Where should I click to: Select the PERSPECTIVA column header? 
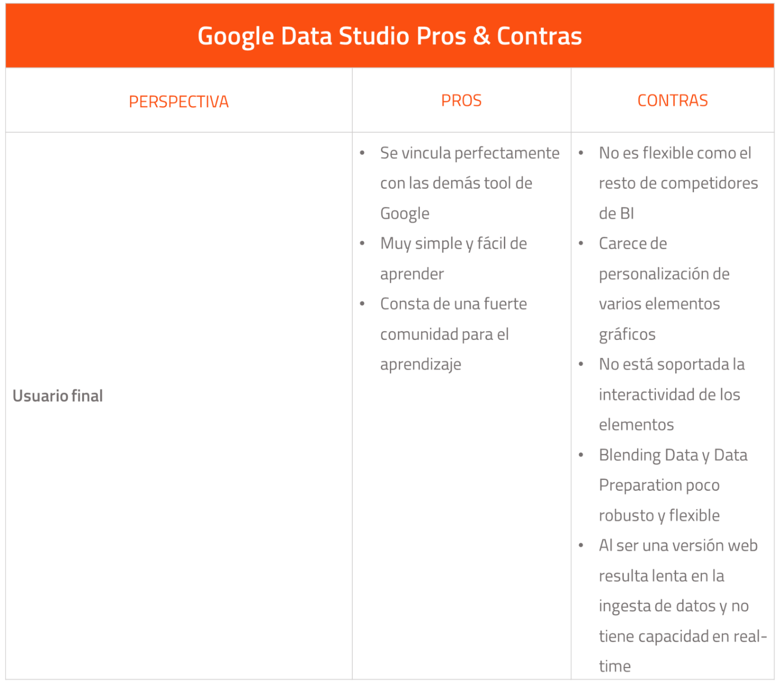coord(178,101)
